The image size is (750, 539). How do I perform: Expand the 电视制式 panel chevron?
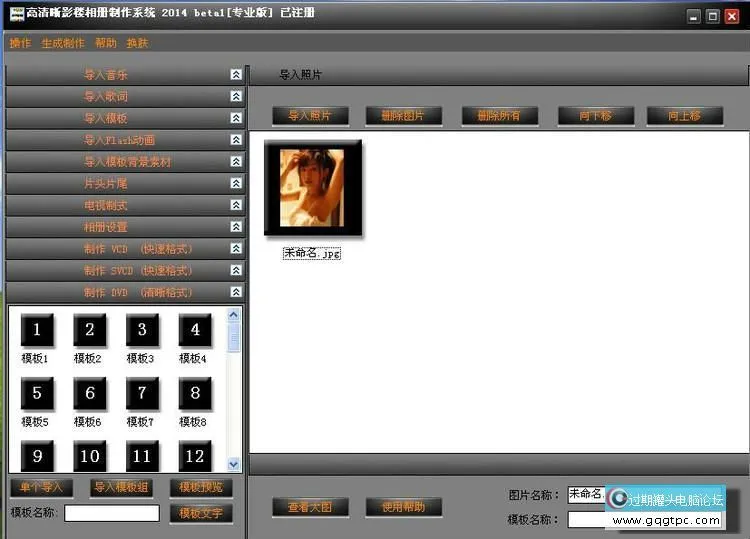click(x=236, y=205)
